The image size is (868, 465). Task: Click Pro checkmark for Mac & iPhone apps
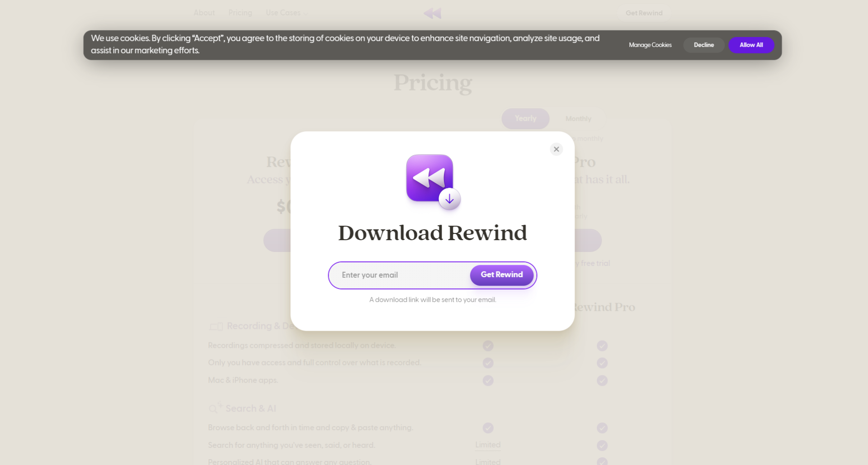[x=602, y=380]
